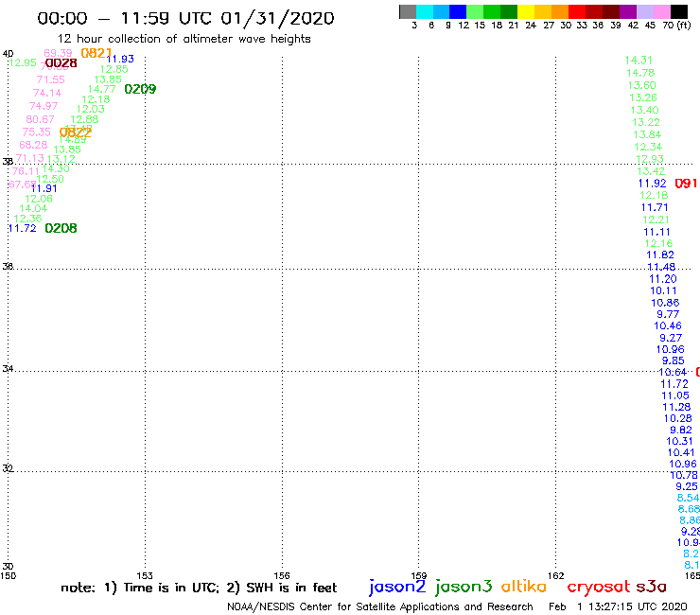Viewport: 700px width, 615px height.
Task: Click the gray swatch in the color scale
Action: click(x=408, y=11)
